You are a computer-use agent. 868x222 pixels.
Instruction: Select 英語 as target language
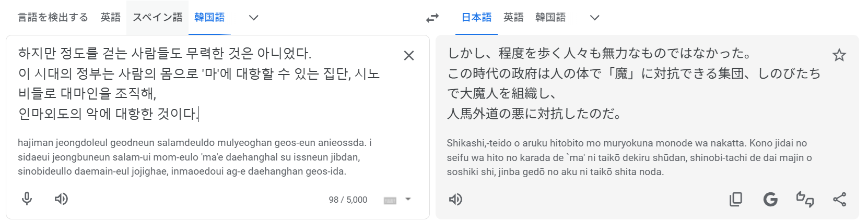coord(513,18)
